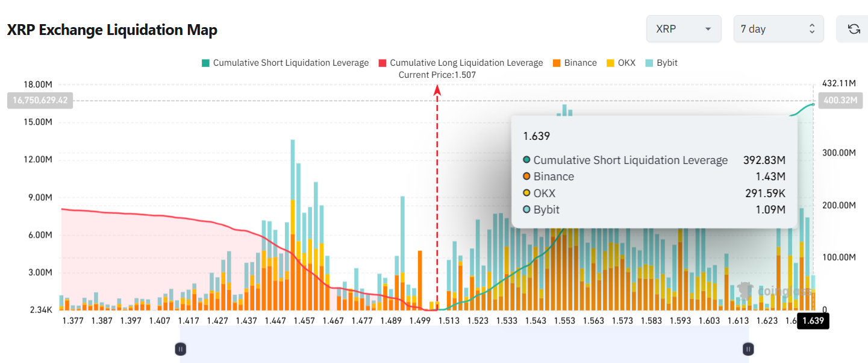
Task: Toggle the Bybit legend series
Action: coord(661,63)
